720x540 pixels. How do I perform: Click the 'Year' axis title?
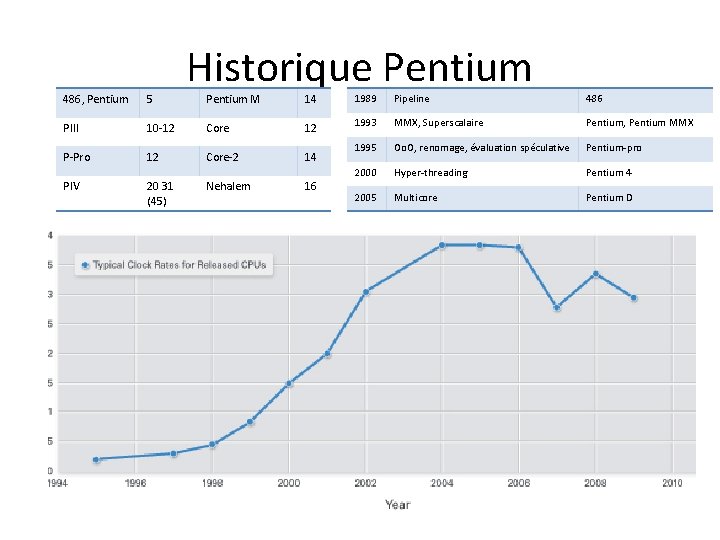pyautogui.click(x=398, y=505)
